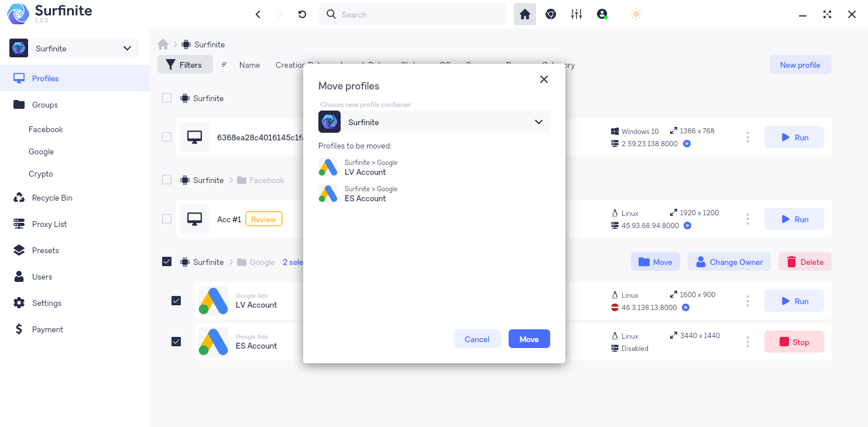Close the Move profiles dialog
This screenshot has height=427, width=868.
(544, 79)
